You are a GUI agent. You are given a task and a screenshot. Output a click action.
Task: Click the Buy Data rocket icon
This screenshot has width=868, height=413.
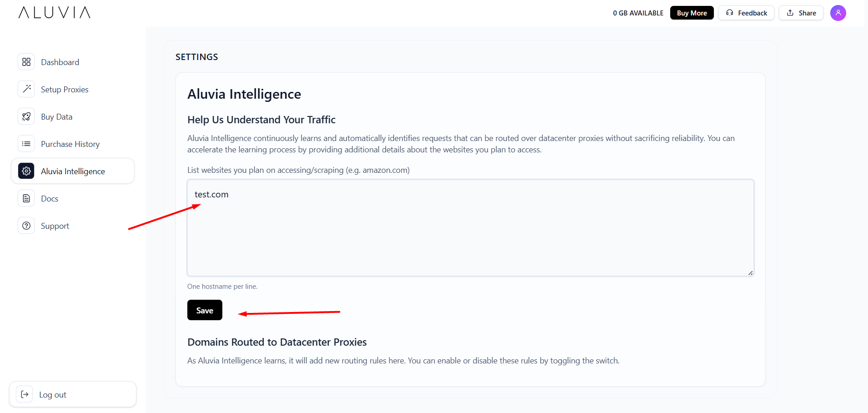pos(26,116)
